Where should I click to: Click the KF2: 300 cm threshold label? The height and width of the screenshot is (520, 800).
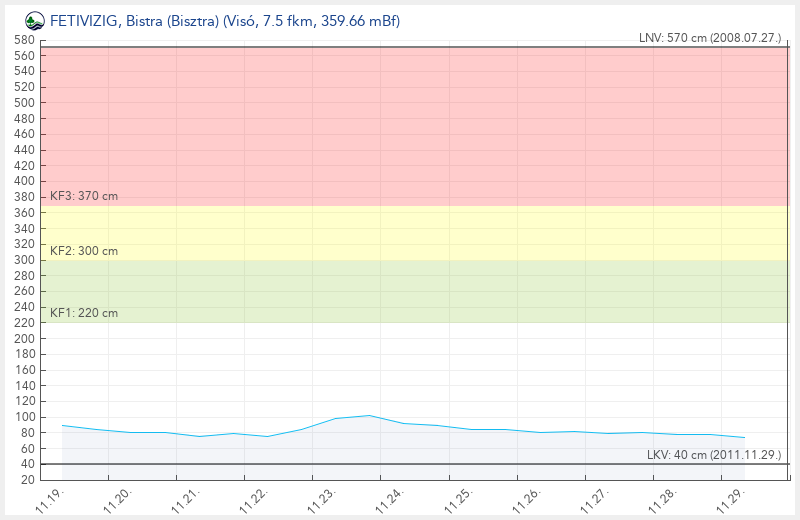click(84, 251)
